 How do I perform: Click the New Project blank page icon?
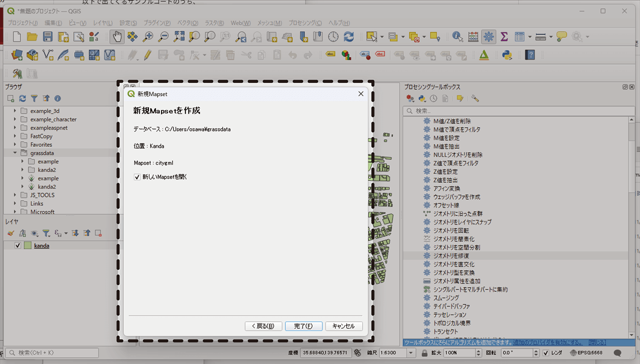pos(17,37)
